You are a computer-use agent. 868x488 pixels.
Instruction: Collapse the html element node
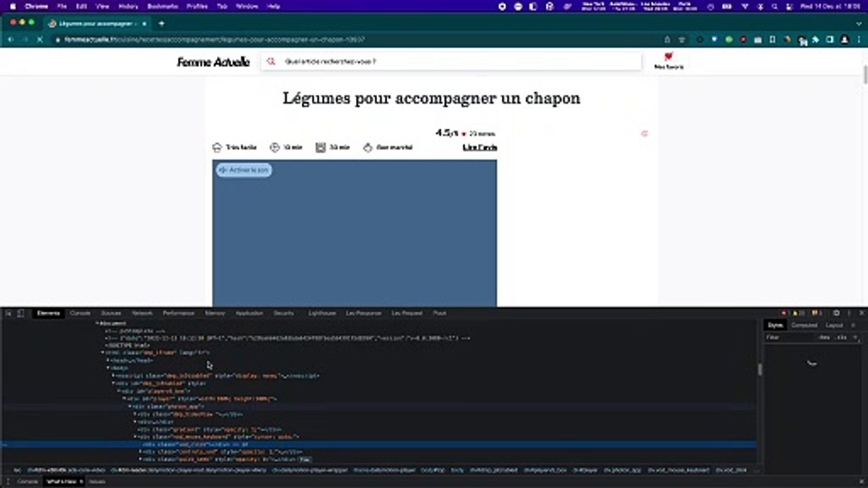coord(103,352)
